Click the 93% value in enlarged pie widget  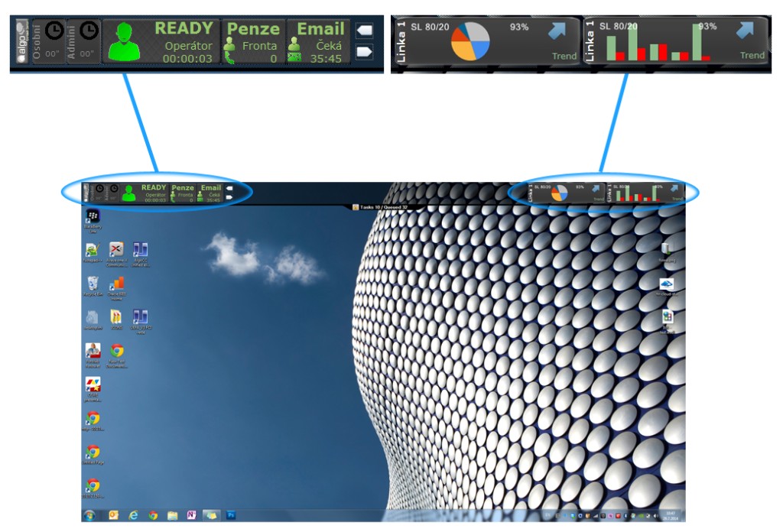tap(519, 27)
